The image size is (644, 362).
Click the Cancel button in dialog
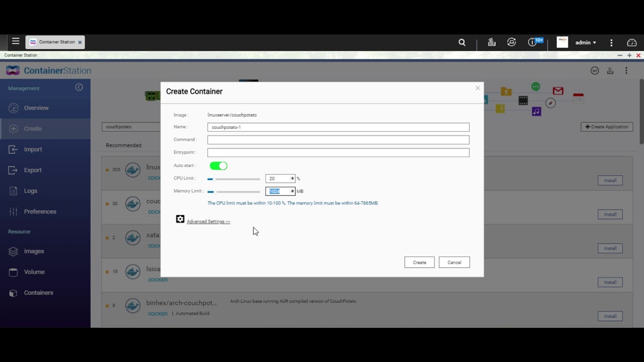click(x=454, y=262)
